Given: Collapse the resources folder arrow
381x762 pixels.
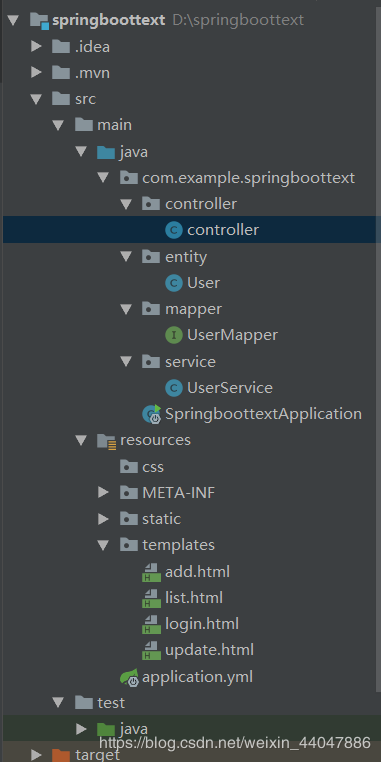Looking at the screenshot, I should coord(82,440).
